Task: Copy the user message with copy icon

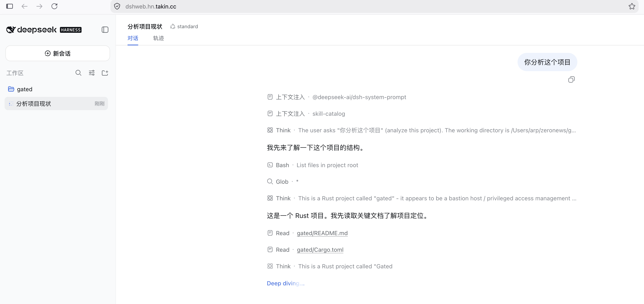Action: (572, 79)
